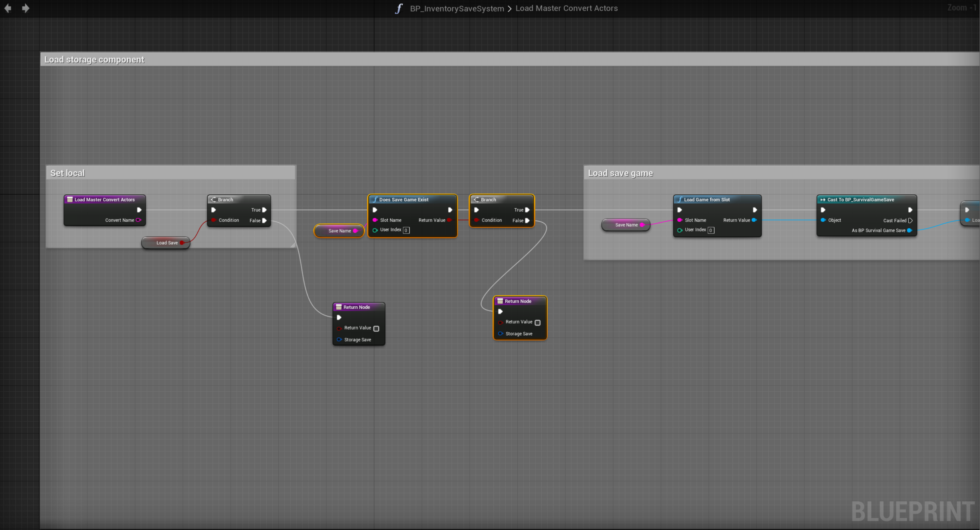
Task: Click User Index field on Does Save Game Exist
Action: pos(406,230)
